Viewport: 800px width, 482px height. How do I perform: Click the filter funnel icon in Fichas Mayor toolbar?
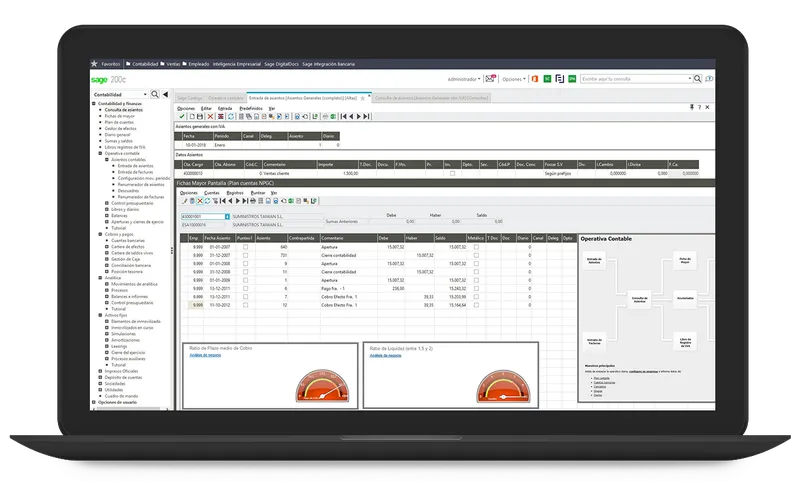215,201
